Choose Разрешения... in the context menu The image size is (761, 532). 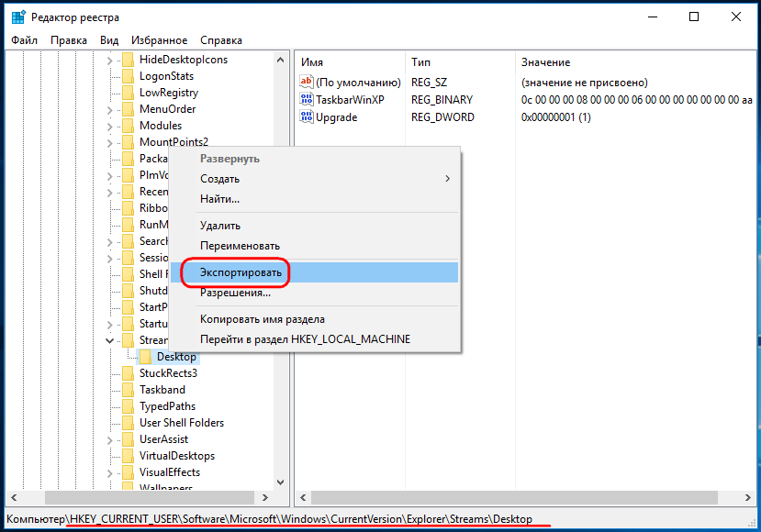(x=314, y=293)
